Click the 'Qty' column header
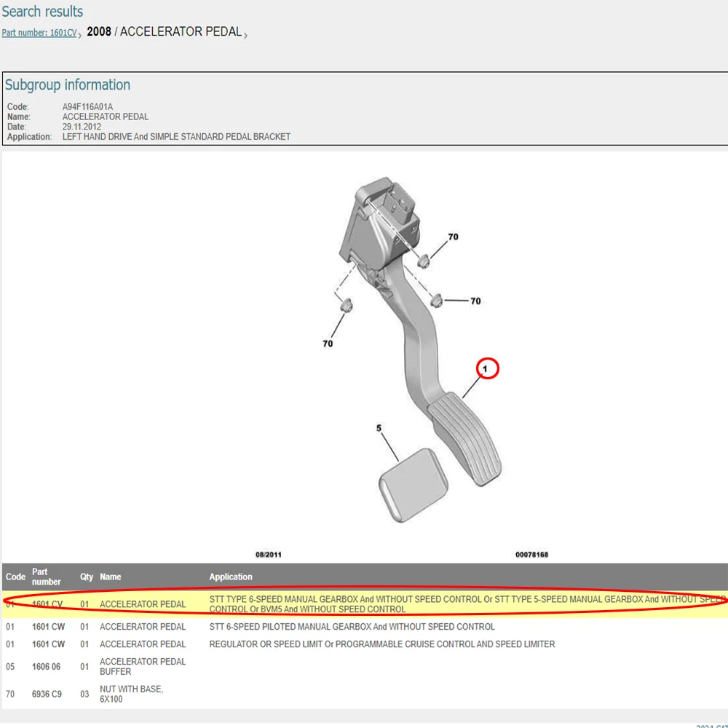 [x=87, y=577]
